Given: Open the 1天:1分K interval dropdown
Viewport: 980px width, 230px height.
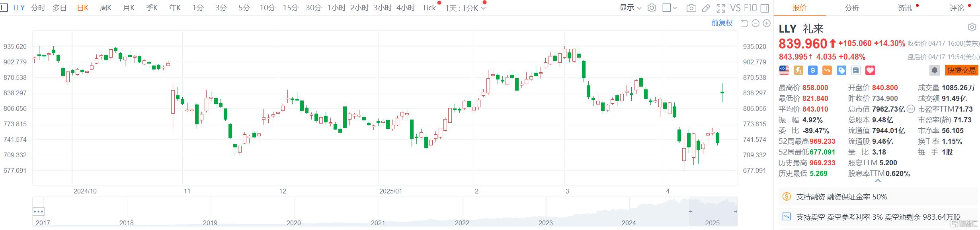Looking at the screenshot, I should click(465, 8).
